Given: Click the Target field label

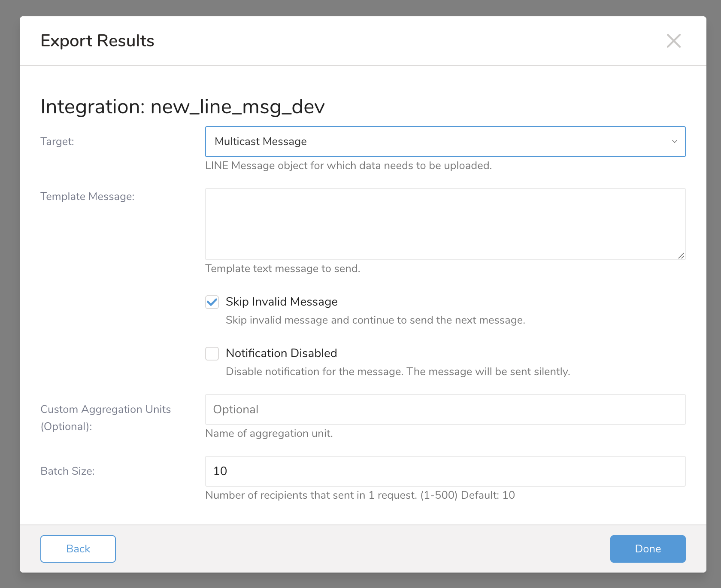Looking at the screenshot, I should [57, 142].
